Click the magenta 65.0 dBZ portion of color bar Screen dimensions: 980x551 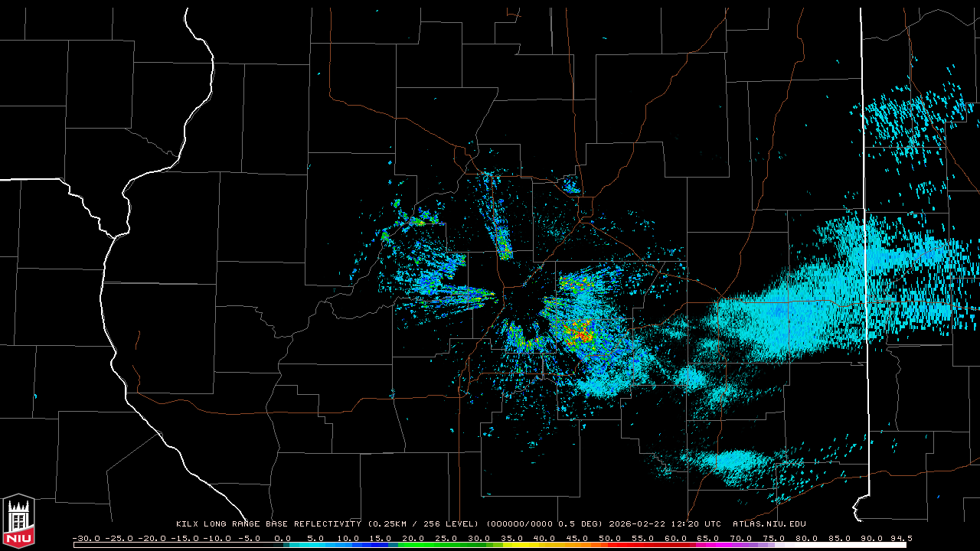click(x=709, y=545)
